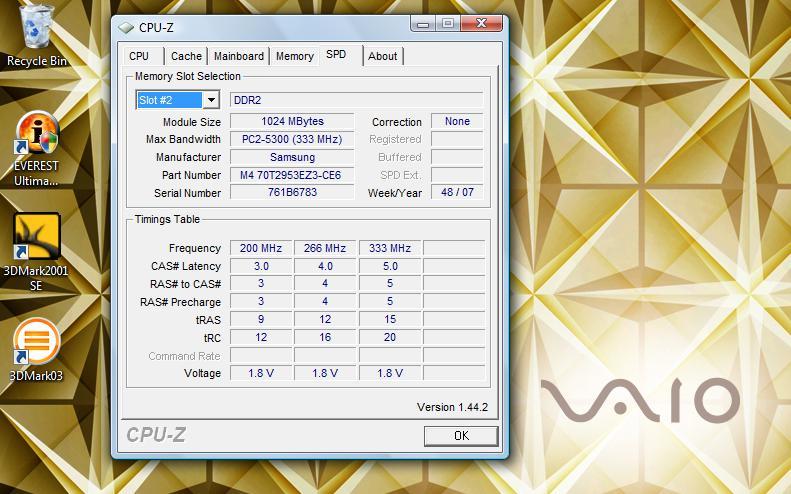Click the RAS# to CAS# label
This screenshot has height=494, width=791.
(185, 284)
